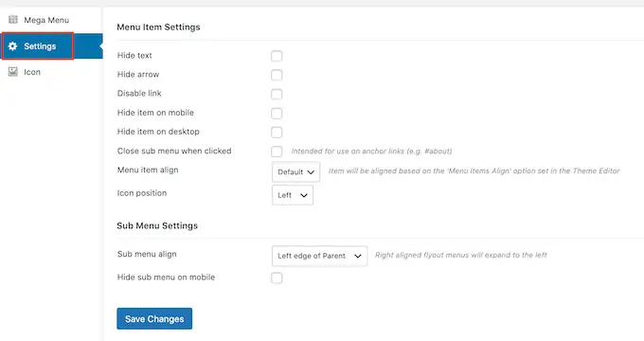Click the anchor links hint text
The height and width of the screenshot is (341, 644).
371,152
